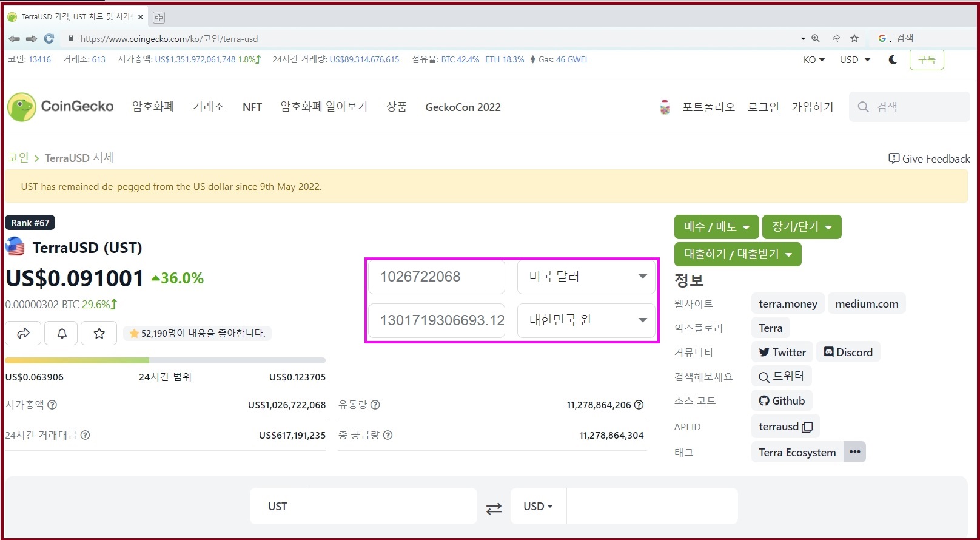Open the USD currency dropdown in the top bar
The height and width of the screenshot is (540, 980).
point(855,59)
